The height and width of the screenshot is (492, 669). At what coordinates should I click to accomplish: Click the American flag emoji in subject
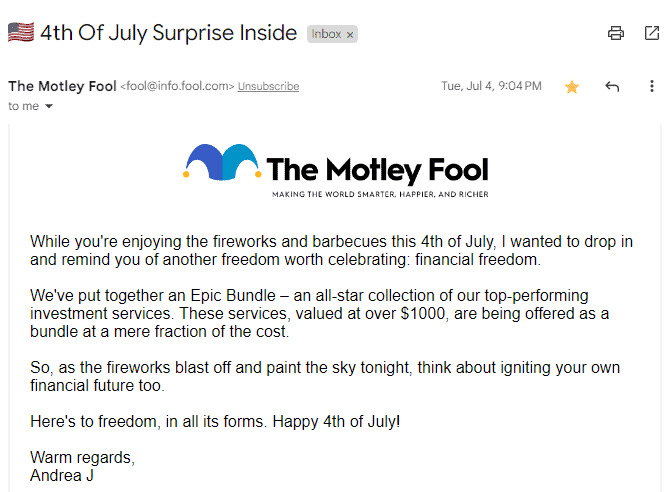[x=21, y=32]
